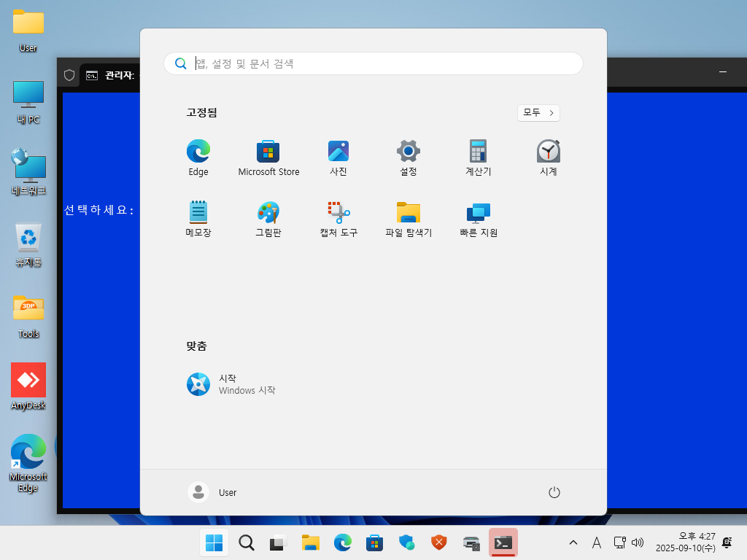This screenshot has width=747, height=560.
Task: Open the 사진 (Photos) app
Action: coord(338,158)
